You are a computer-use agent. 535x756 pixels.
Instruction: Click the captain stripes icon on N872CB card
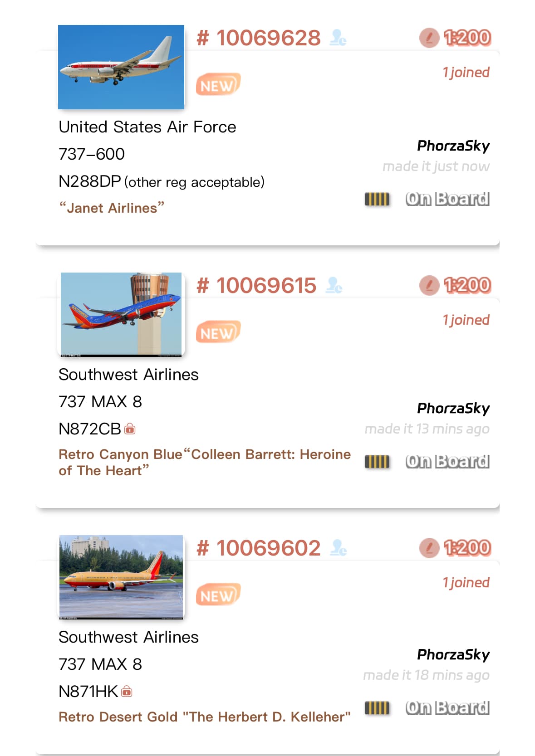coord(377,462)
